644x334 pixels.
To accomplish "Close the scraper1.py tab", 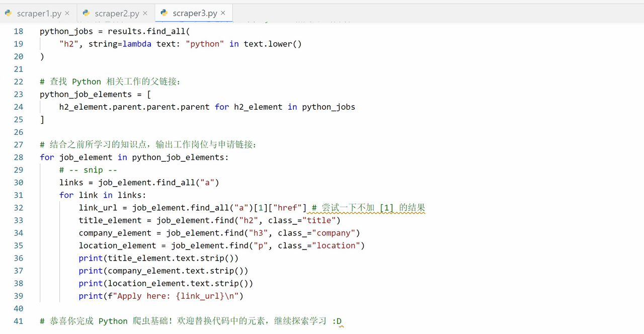I will click(x=67, y=13).
